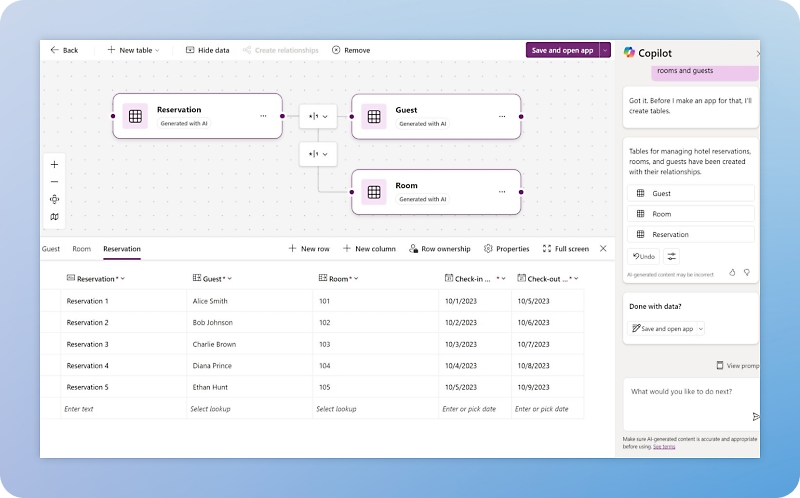Click the Charlie Brown cell
The width and height of the screenshot is (800, 498).
249,344
